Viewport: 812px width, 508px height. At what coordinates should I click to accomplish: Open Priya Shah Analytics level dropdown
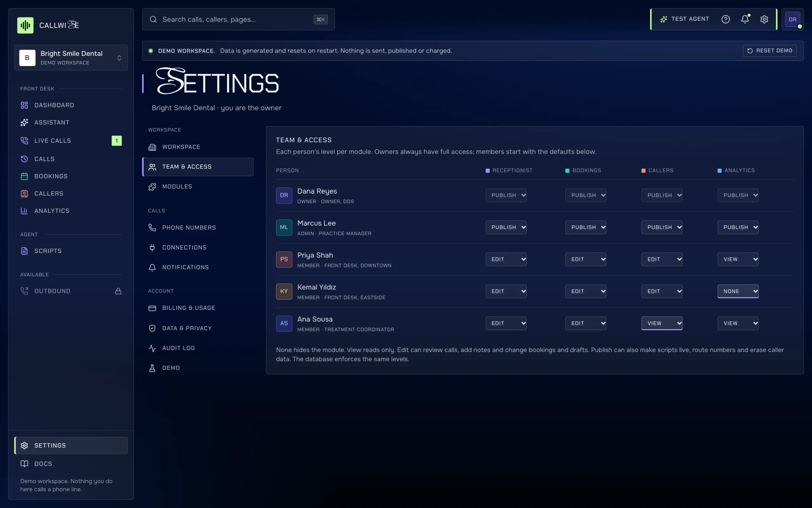738,259
